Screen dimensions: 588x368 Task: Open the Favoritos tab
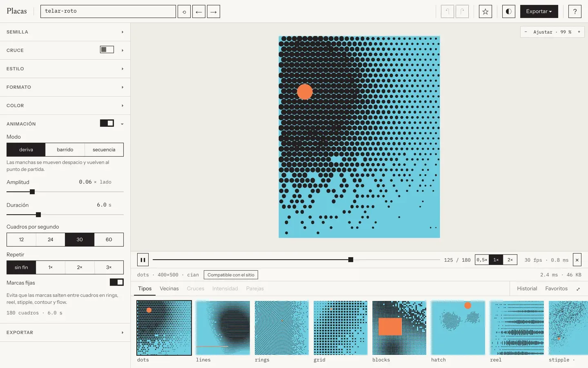pos(557,289)
